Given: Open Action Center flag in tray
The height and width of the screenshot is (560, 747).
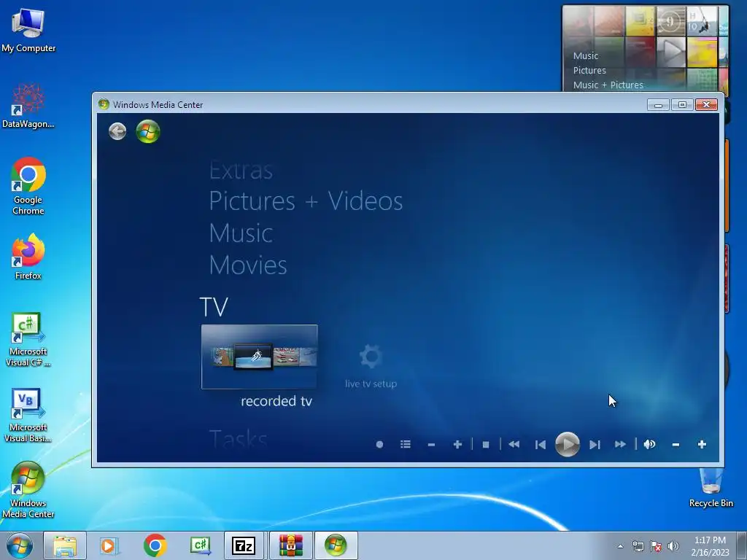Looking at the screenshot, I should pos(656,546).
